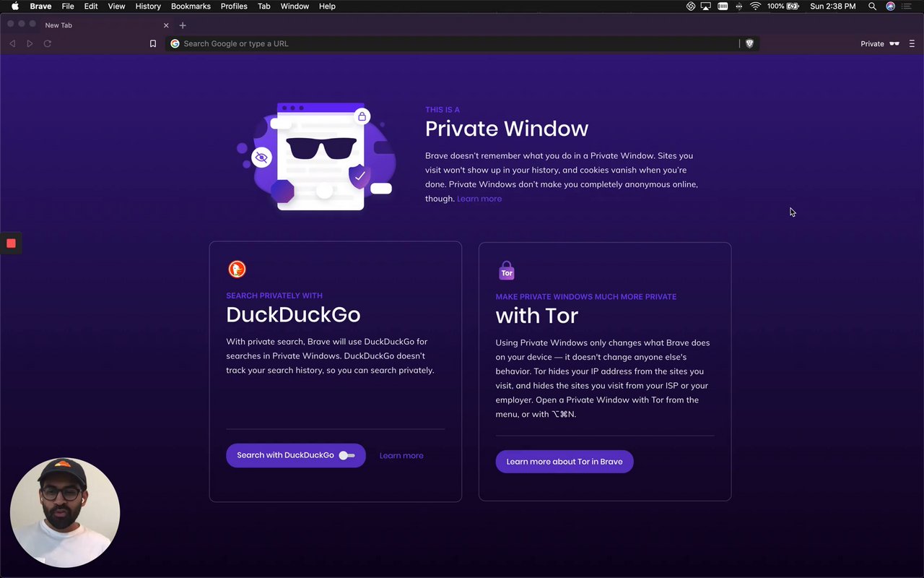Click Learn more about Tor in Brave

(565, 462)
